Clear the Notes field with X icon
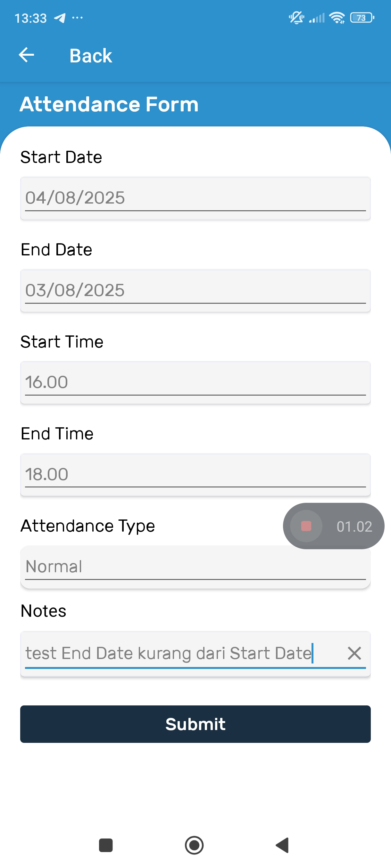This screenshot has width=391, height=868. (354, 653)
